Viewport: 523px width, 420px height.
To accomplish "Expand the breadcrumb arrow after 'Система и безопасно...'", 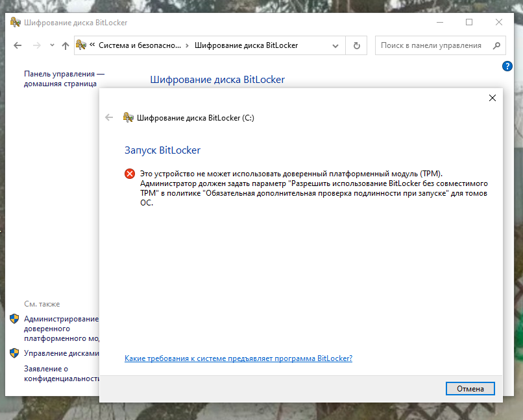I will (x=187, y=45).
